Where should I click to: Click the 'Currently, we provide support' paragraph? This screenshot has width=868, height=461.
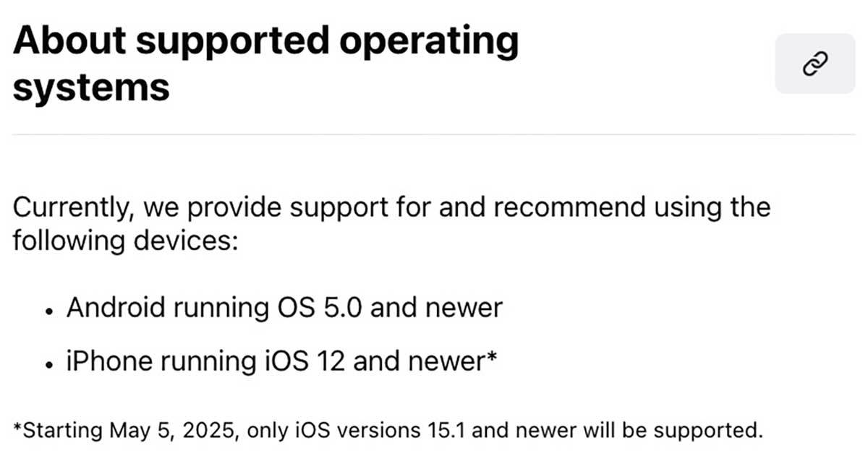pos(391,207)
